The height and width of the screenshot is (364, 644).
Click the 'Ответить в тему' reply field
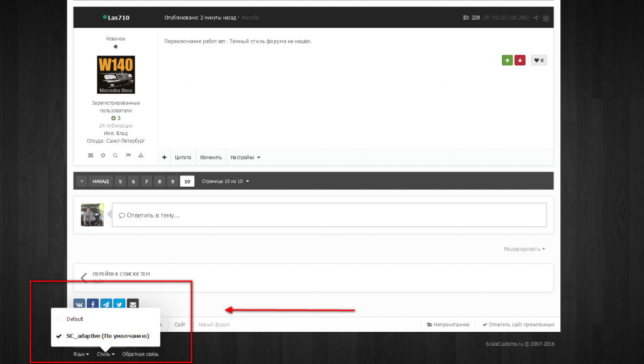click(x=328, y=215)
